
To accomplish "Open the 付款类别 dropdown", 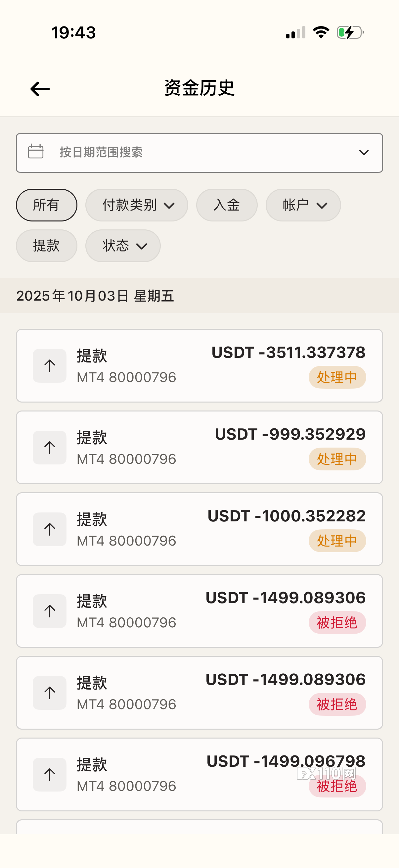I will pyautogui.click(x=136, y=205).
